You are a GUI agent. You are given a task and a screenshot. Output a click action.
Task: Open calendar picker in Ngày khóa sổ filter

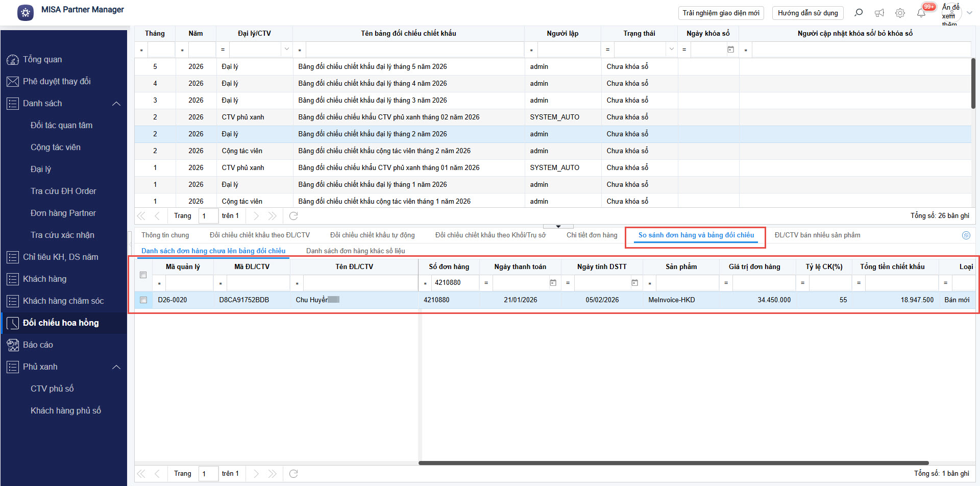click(x=730, y=50)
